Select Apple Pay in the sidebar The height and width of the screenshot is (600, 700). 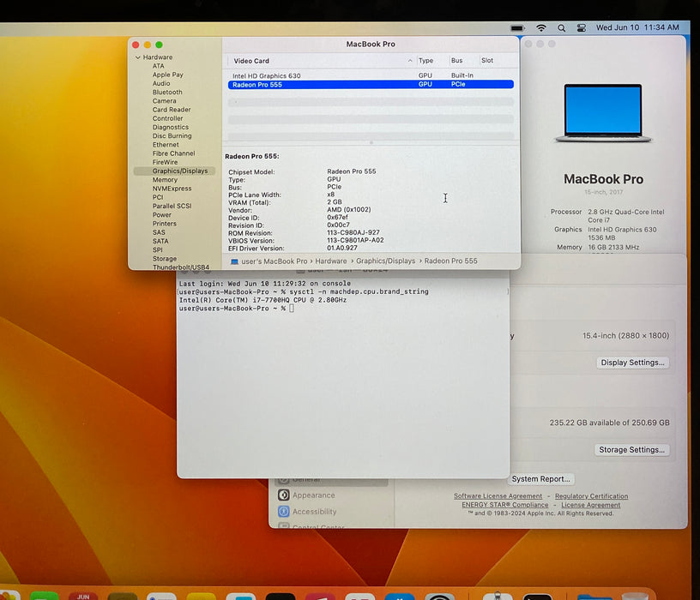click(x=168, y=75)
